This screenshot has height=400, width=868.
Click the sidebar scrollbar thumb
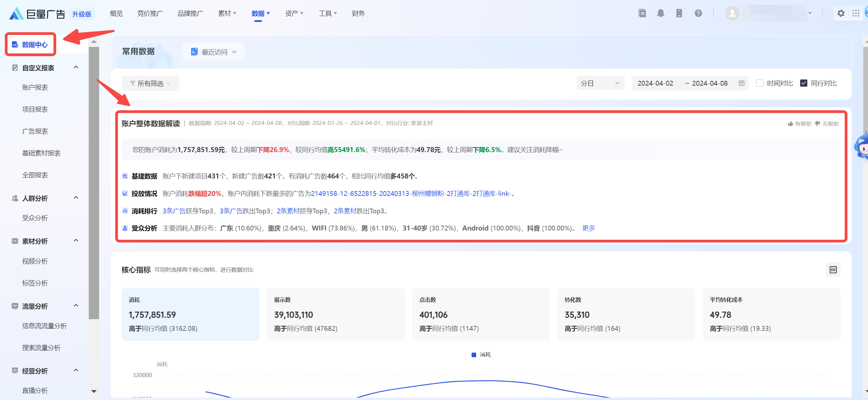pos(94,183)
